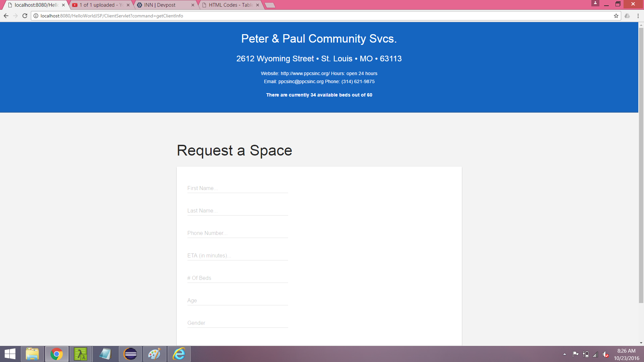This screenshot has height=362, width=644.
Task: Open Internet Explorer from the taskbar
Action: click(x=179, y=354)
